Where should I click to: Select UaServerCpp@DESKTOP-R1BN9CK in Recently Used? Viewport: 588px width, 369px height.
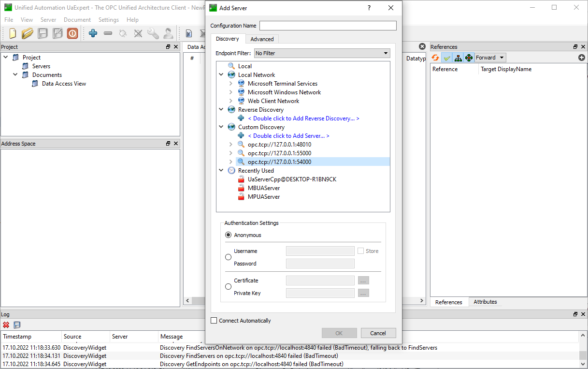click(x=292, y=179)
